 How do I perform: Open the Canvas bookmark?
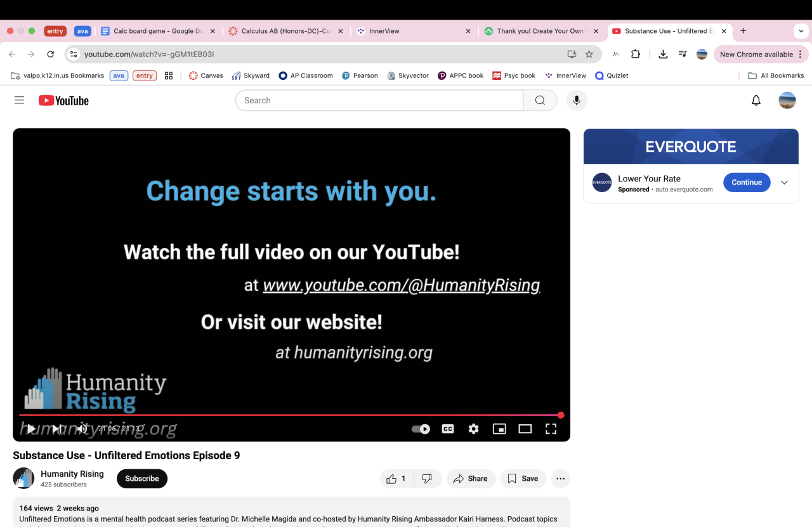click(x=206, y=75)
